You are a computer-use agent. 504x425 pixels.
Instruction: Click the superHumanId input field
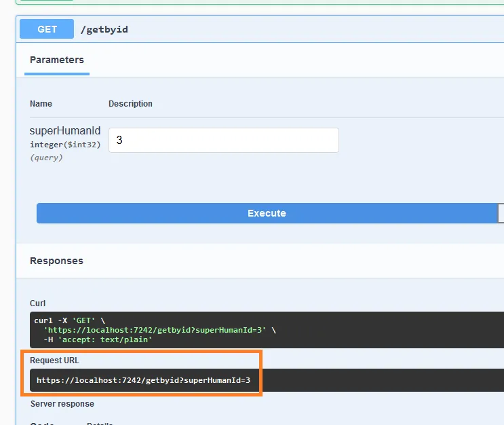pyautogui.click(x=224, y=140)
